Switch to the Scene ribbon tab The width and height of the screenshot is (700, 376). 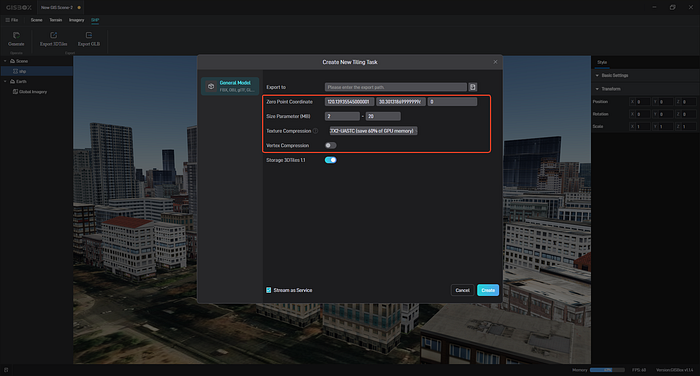(37, 20)
